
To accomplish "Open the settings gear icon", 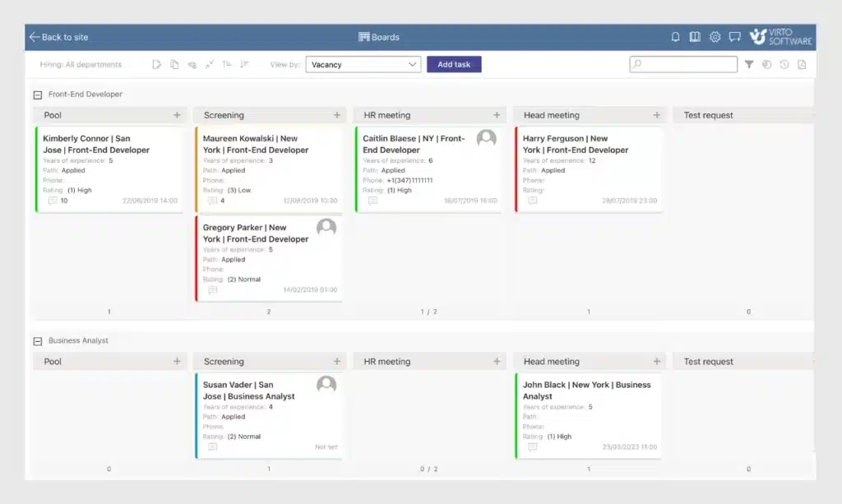I will coord(715,37).
